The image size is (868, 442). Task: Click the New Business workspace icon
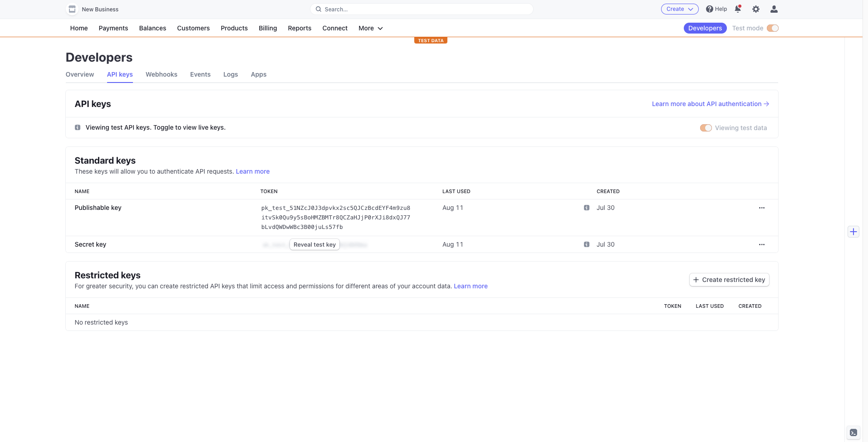point(72,9)
